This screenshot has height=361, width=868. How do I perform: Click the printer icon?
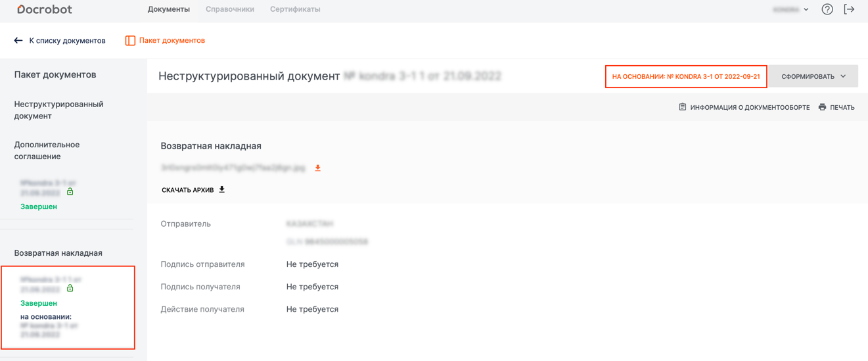point(822,107)
